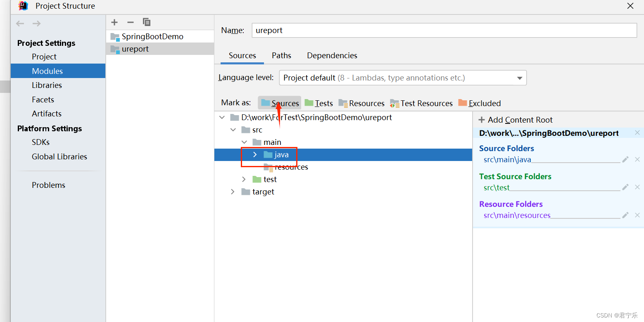The image size is (644, 322).
Task: Edit src\main\java with the pencil icon
Action: click(625, 159)
